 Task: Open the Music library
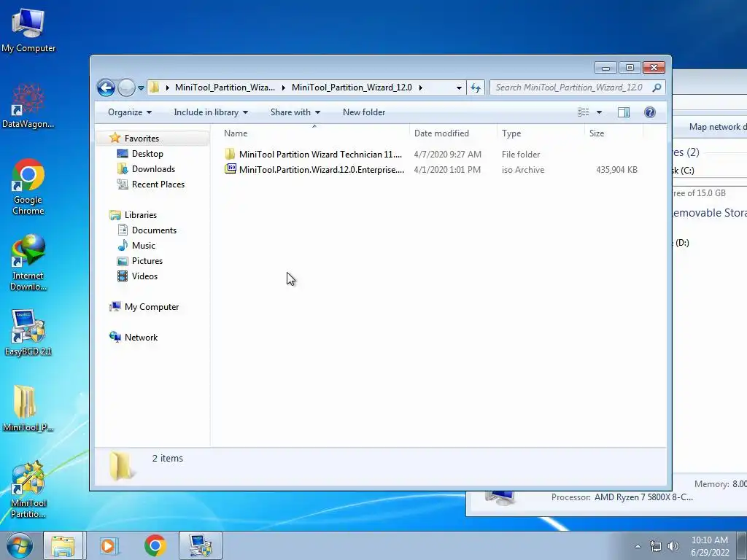point(144,246)
